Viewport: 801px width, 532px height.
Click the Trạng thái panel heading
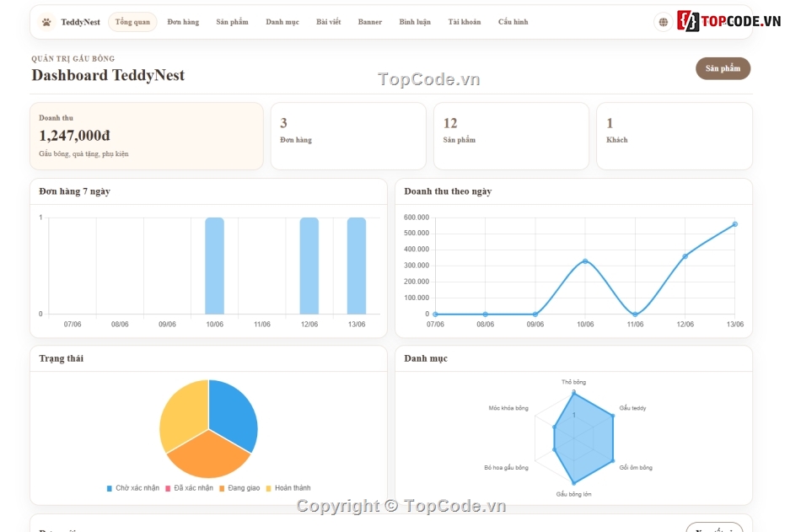(x=62, y=359)
